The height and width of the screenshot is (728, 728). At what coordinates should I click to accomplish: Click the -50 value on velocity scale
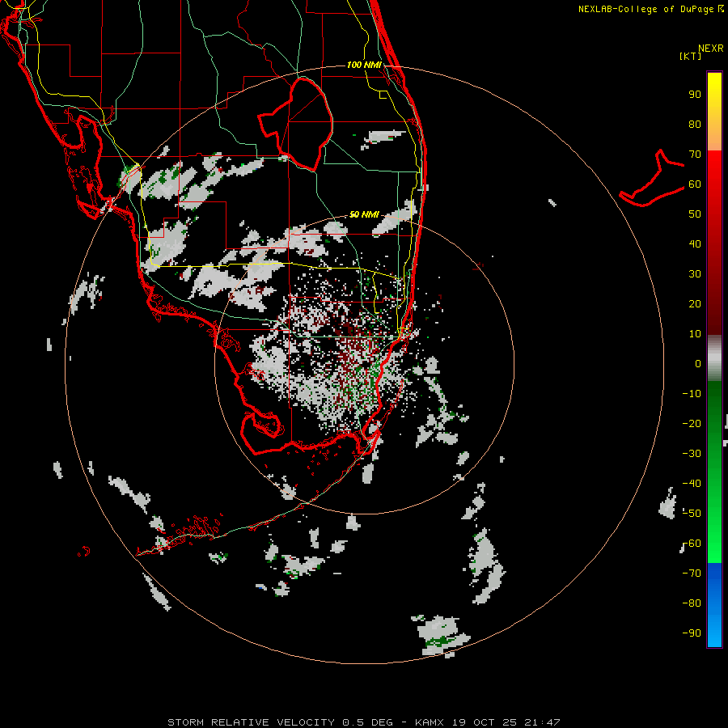pyautogui.click(x=692, y=514)
